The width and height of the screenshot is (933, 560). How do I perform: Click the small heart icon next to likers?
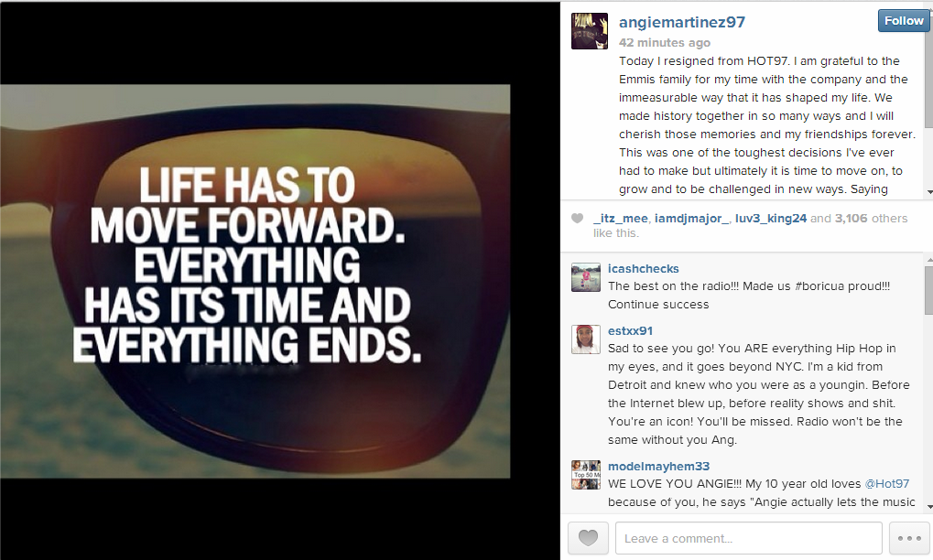point(577,218)
